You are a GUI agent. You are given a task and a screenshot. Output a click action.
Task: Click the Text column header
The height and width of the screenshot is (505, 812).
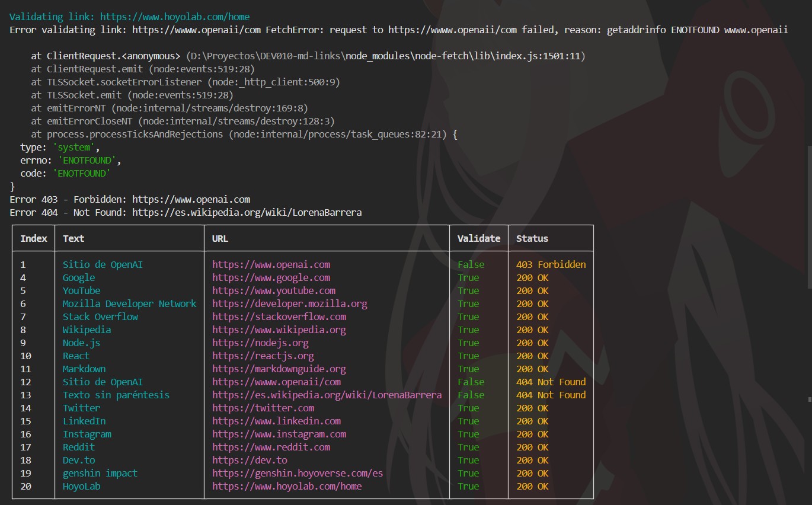click(73, 238)
